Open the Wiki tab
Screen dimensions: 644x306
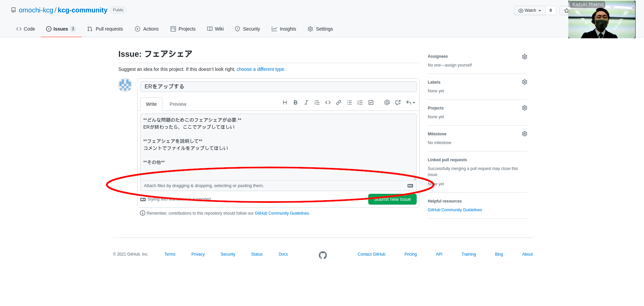(x=216, y=29)
